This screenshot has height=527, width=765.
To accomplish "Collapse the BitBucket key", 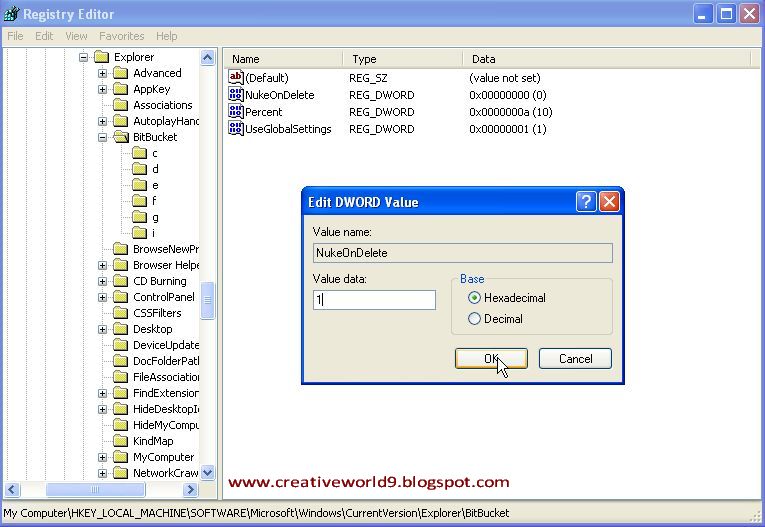I will pyautogui.click(x=102, y=137).
